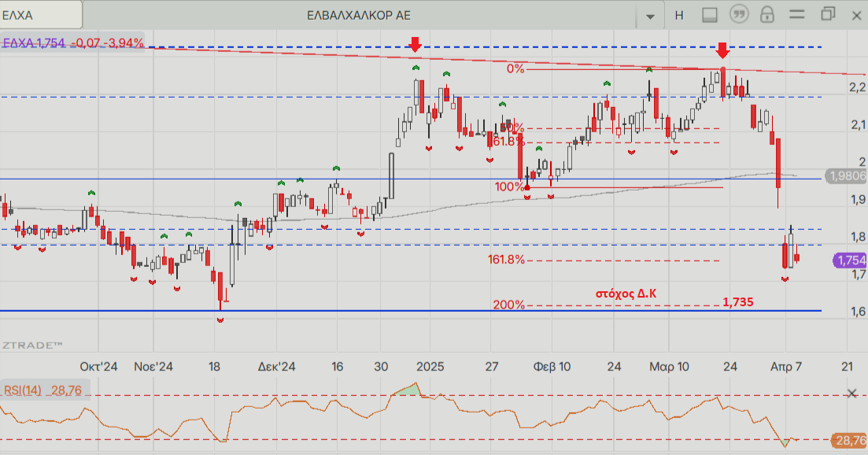Click the orange 28,76 RSI value tag
Screen dimensions: 868x455
pyautogui.click(x=850, y=441)
